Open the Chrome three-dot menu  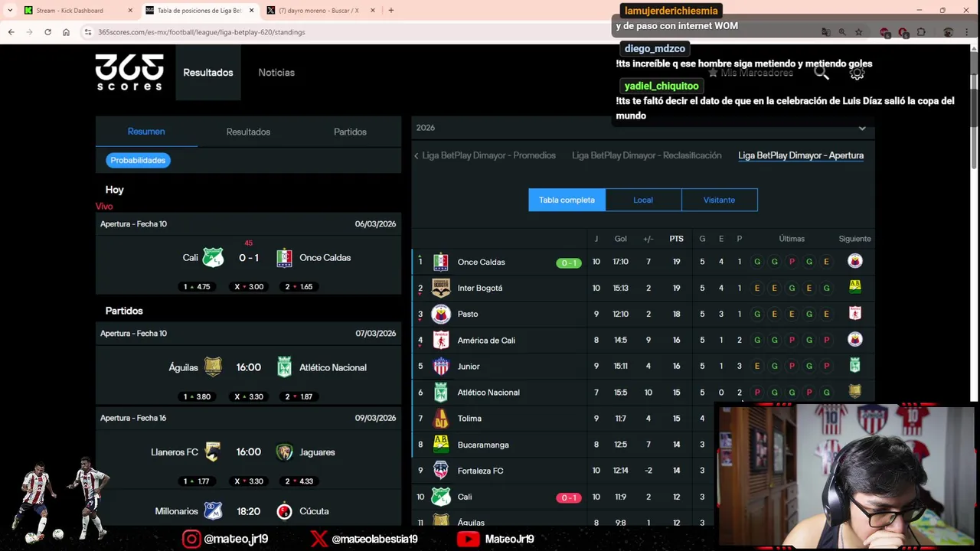pyautogui.click(x=969, y=32)
